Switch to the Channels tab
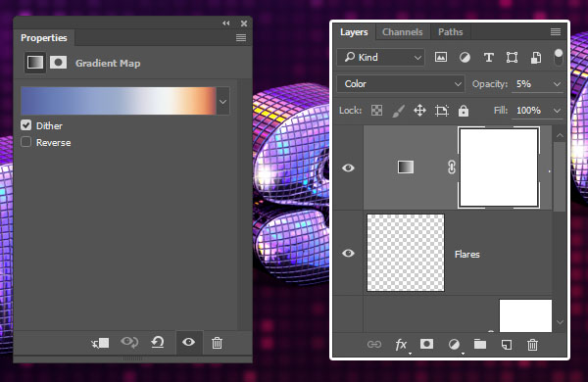 pos(403,32)
